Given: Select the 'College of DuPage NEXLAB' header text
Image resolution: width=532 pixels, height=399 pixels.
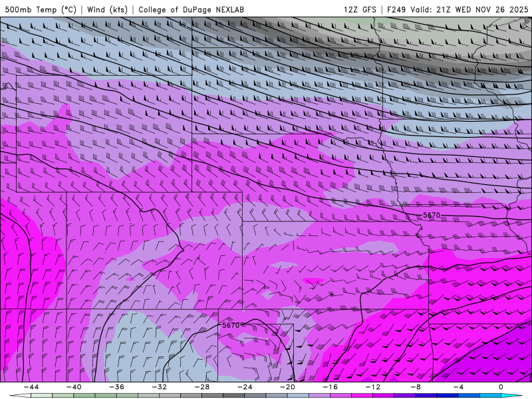Looking at the screenshot, I should tap(191, 9).
